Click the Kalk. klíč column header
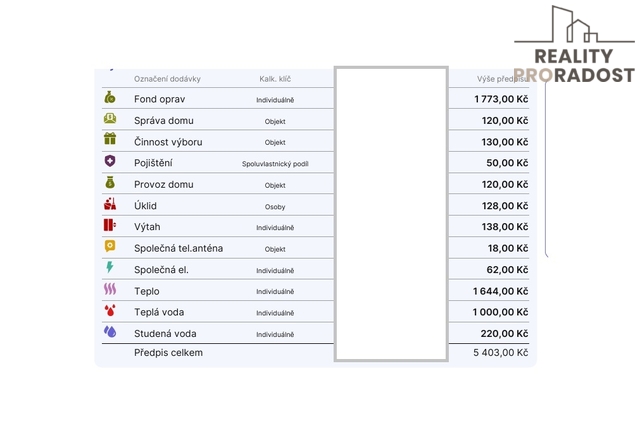640x433 pixels. coord(275,79)
